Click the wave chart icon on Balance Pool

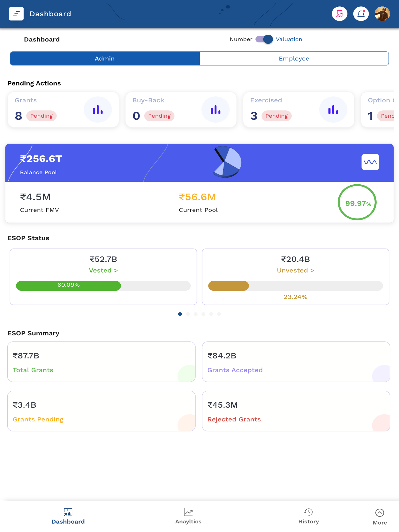click(370, 162)
